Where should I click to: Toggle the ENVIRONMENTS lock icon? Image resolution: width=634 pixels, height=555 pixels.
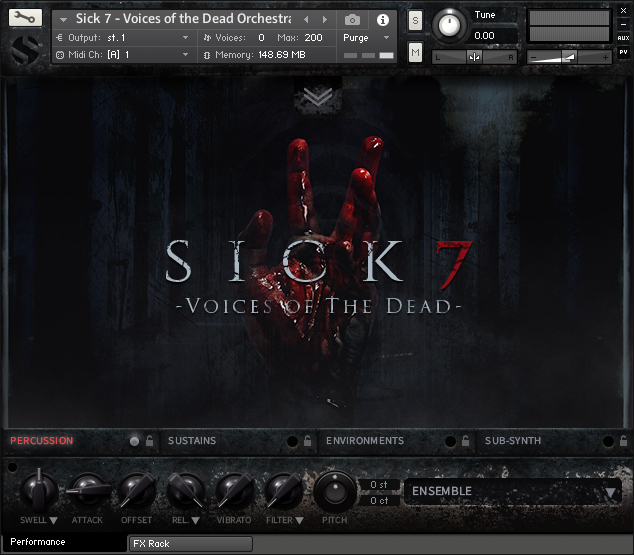[x=465, y=441]
